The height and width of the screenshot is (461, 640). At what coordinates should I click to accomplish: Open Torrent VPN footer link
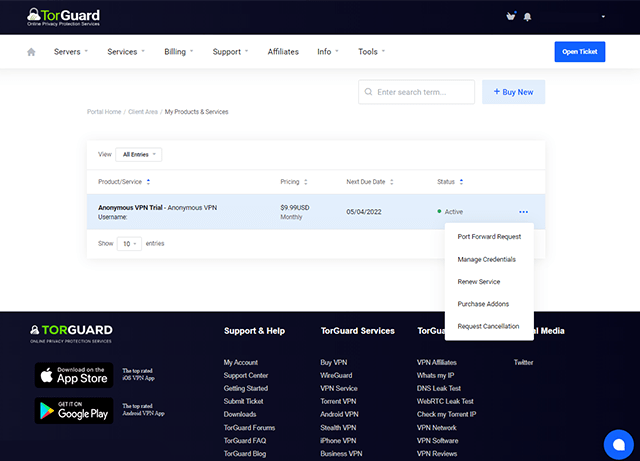pos(338,401)
